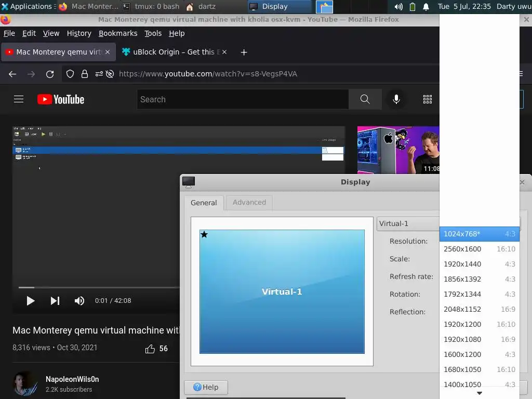
Task: Click the scroll-down arrow of resolution list
Action: 480,394
